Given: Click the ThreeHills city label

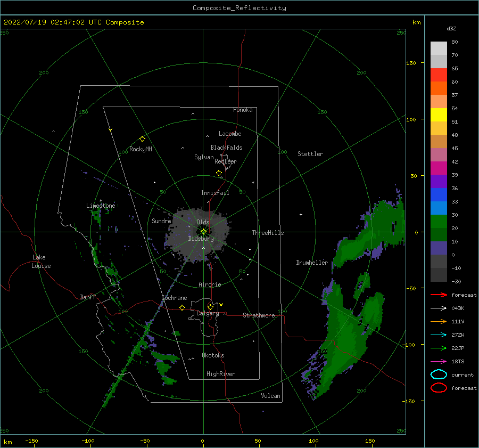Looking at the screenshot, I should click(x=268, y=233).
